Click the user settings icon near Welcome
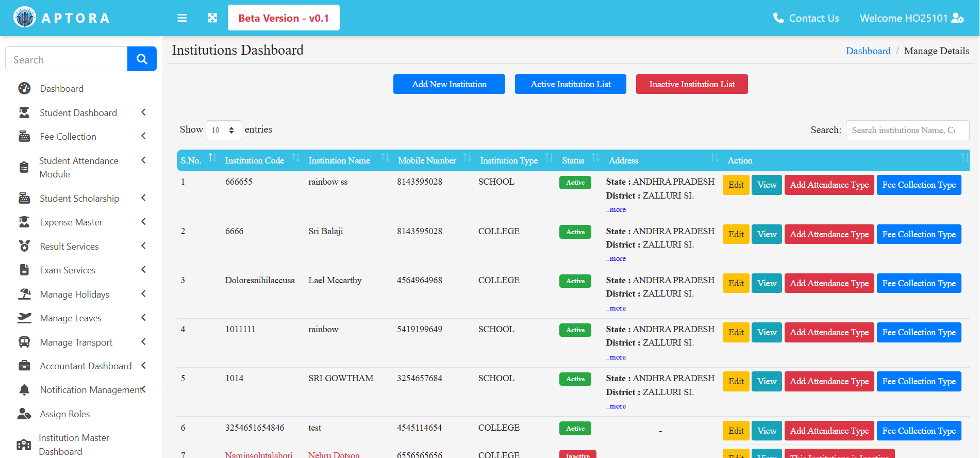 957,18
